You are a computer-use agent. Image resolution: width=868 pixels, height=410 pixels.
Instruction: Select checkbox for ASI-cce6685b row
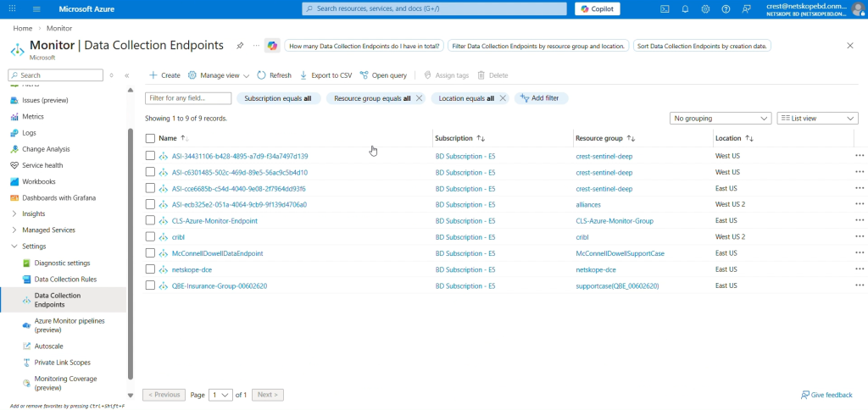pos(150,188)
